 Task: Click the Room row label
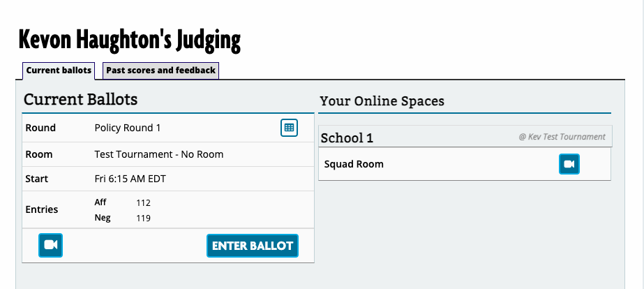tap(39, 154)
